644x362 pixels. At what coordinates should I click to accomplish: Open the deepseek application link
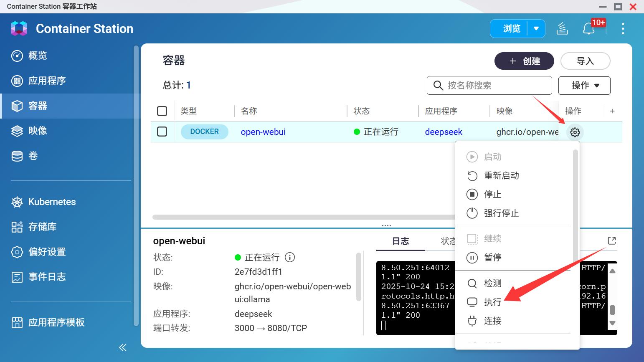444,132
